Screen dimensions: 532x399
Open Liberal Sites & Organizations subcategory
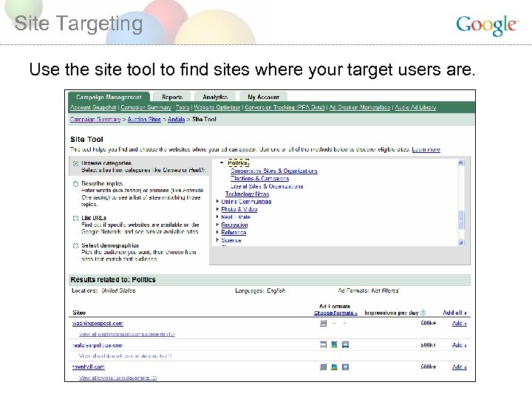pos(267,186)
